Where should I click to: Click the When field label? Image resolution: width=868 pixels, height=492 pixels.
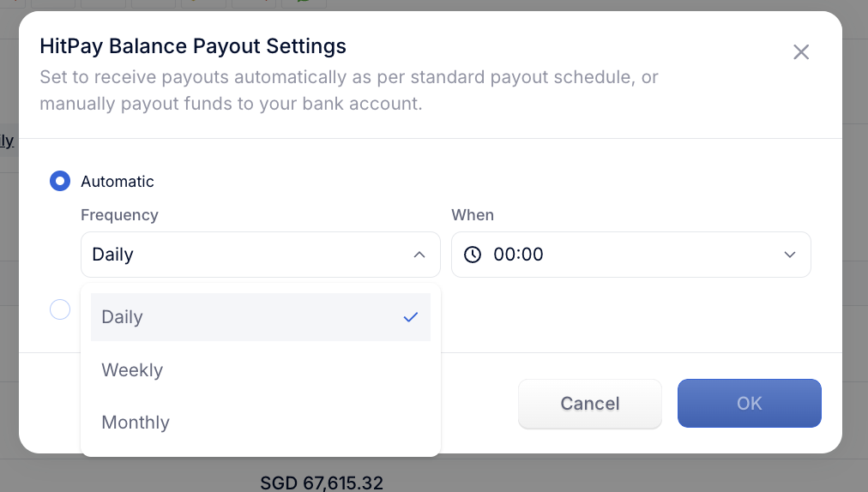(473, 215)
